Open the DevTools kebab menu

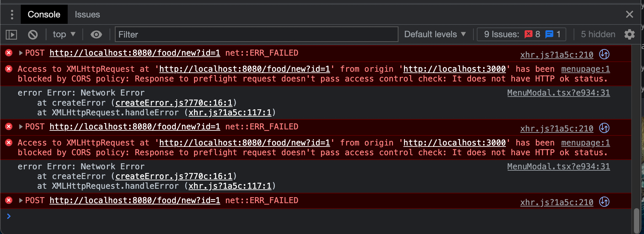[12, 14]
